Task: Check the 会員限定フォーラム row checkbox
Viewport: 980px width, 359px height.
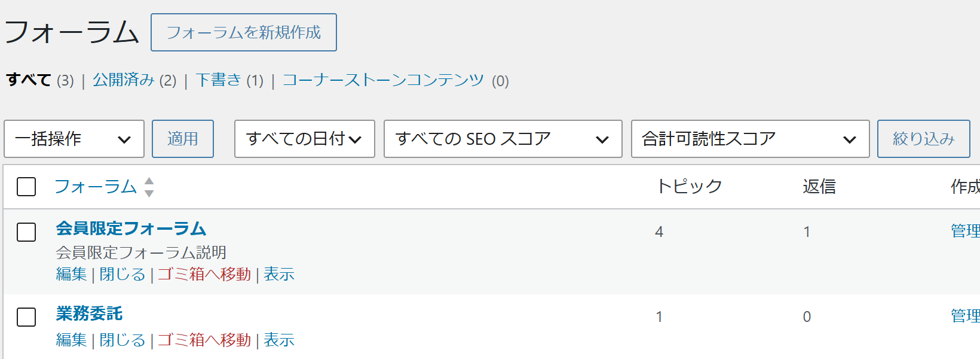Action: [x=26, y=232]
